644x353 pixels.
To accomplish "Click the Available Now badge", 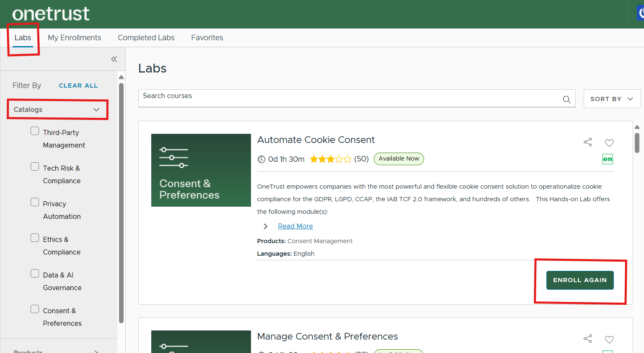I will pos(399,159).
